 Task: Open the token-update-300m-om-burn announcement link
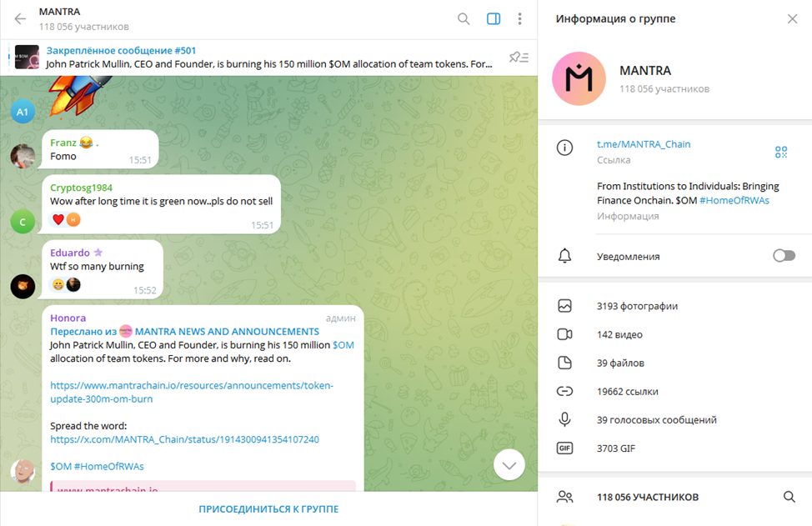192,392
